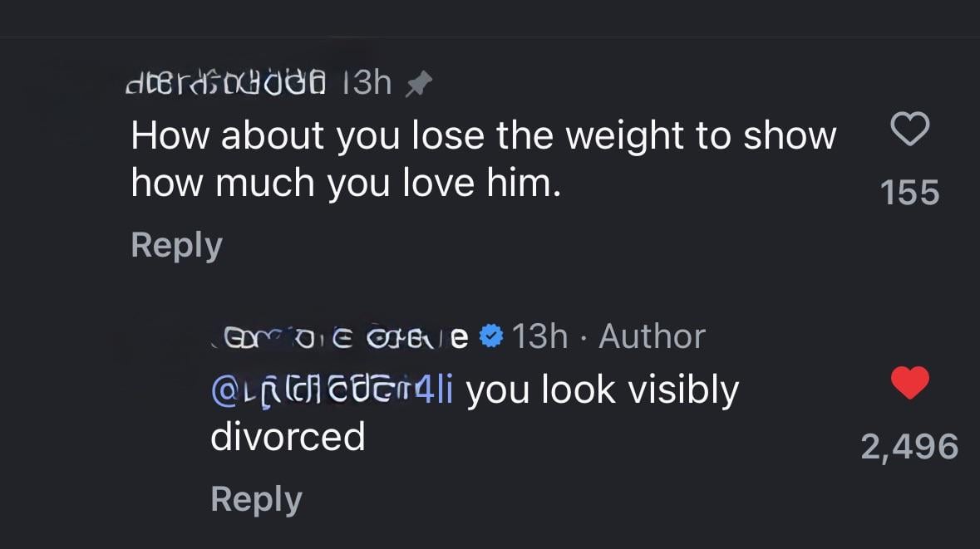Reply to the 'lose the weight' comment

176,245
